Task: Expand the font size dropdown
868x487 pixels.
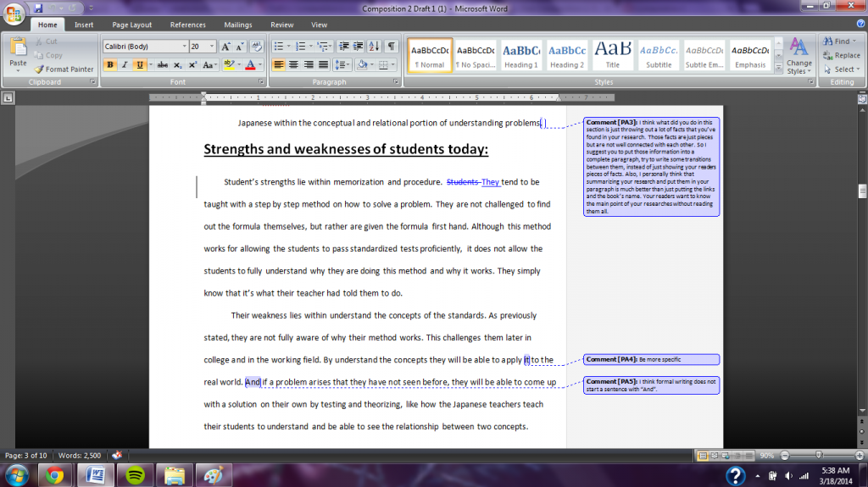Action: tap(211, 47)
